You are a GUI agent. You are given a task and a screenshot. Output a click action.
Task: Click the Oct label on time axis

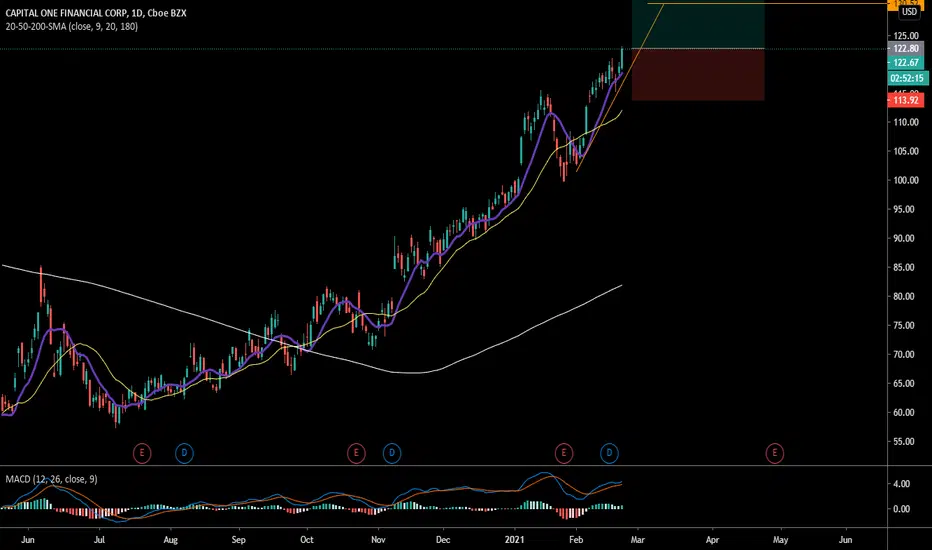307,540
